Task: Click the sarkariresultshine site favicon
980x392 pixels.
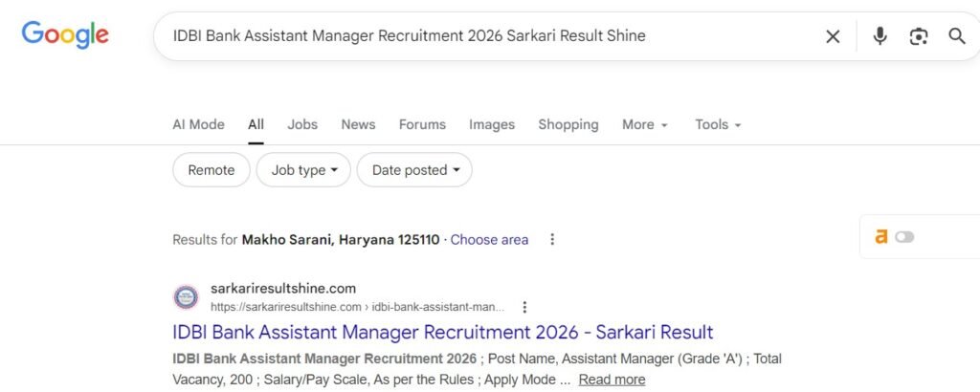Action: coord(186,297)
